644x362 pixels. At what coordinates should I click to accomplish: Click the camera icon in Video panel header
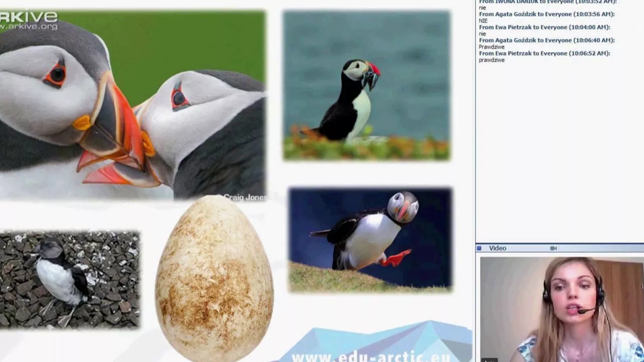tap(553, 248)
